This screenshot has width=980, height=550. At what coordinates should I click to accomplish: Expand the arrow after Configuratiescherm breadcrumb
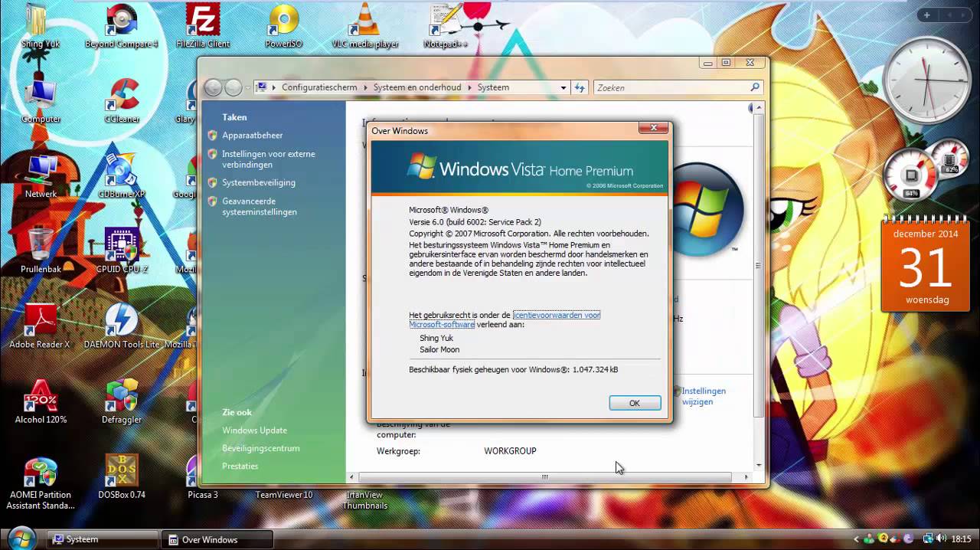[x=365, y=87]
